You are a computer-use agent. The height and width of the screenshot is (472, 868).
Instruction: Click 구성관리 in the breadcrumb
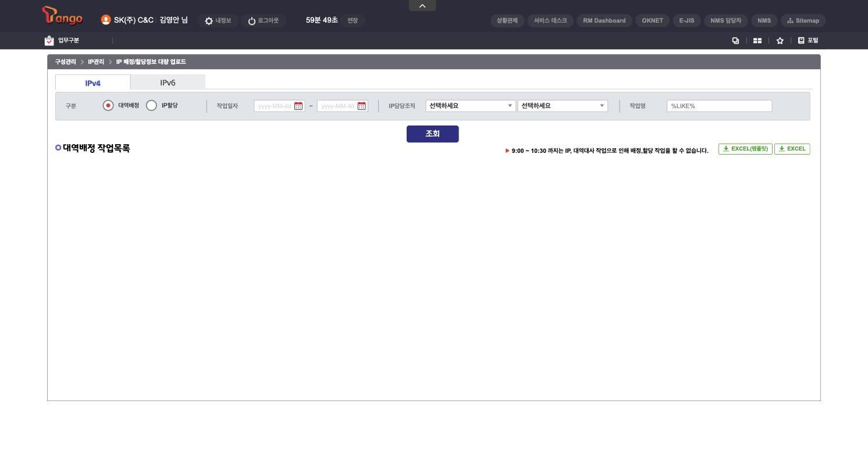coord(66,62)
